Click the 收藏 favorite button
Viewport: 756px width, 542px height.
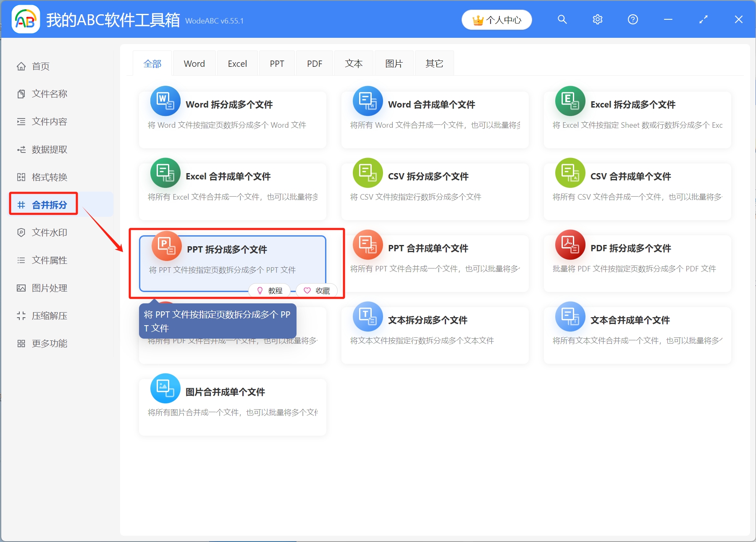pos(317,291)
